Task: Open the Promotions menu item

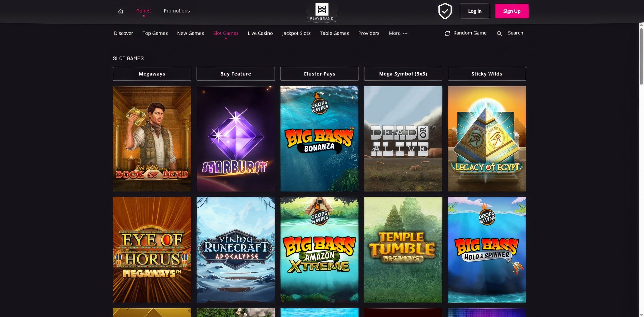Action: [x=176, y=11]
